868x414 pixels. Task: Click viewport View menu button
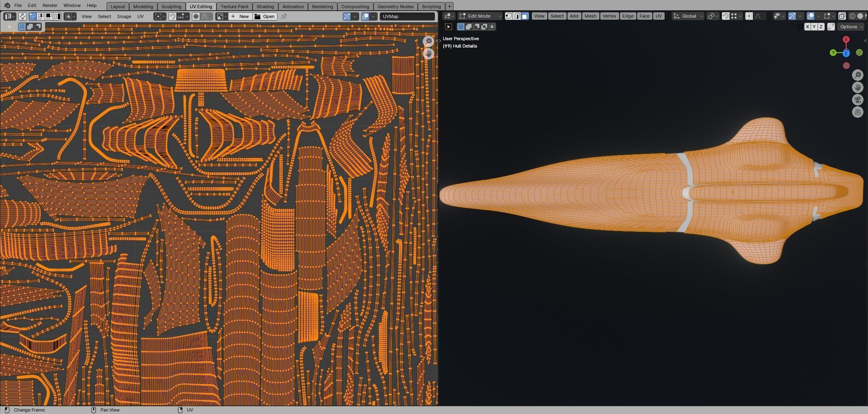(x=539, y=16)
